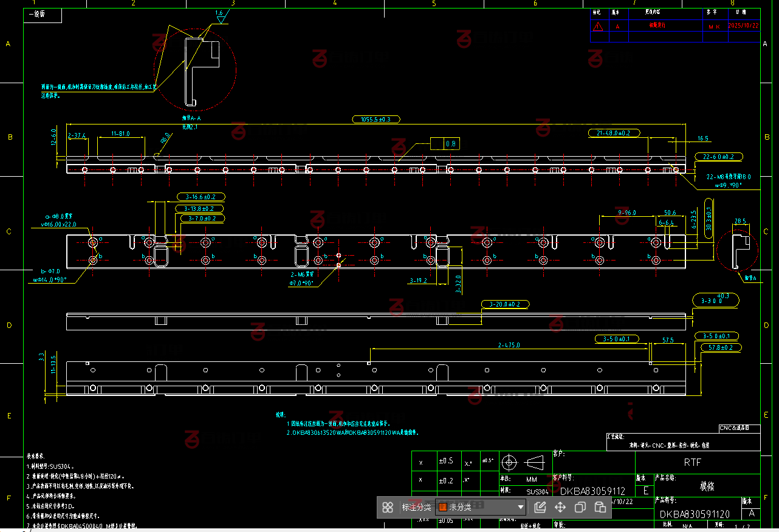This screenshot has width=779, height=532.
Task: Click the red revision triangle marked 1
Action: coord(598,27)
